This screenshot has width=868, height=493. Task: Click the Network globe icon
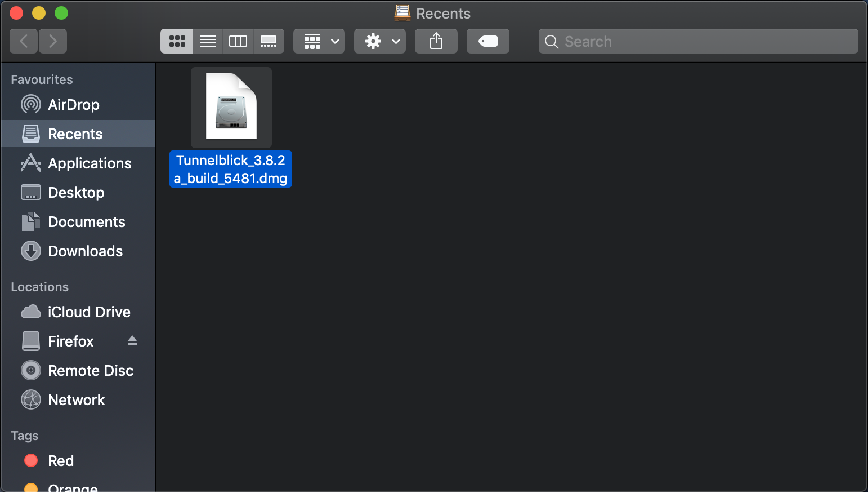31,399
